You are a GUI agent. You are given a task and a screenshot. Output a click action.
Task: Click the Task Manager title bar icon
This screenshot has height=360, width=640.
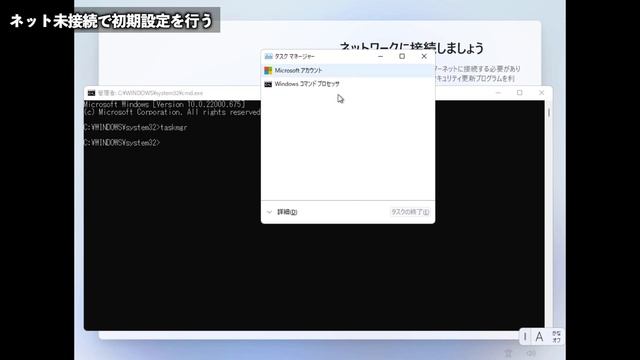(x=268, y=56)
